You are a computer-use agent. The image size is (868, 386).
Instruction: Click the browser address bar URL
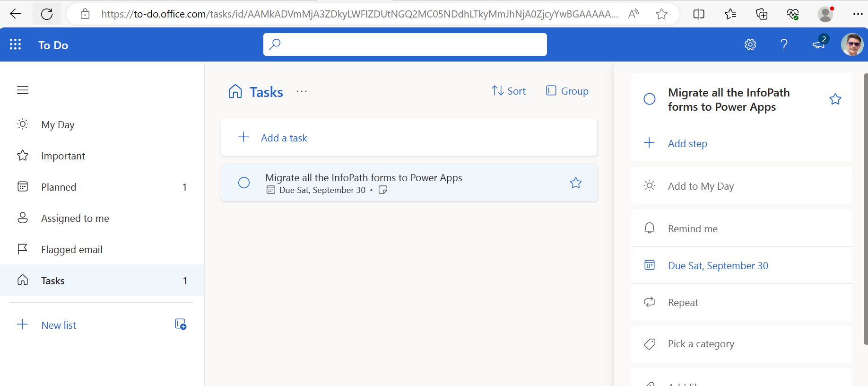tap(359, 14)
